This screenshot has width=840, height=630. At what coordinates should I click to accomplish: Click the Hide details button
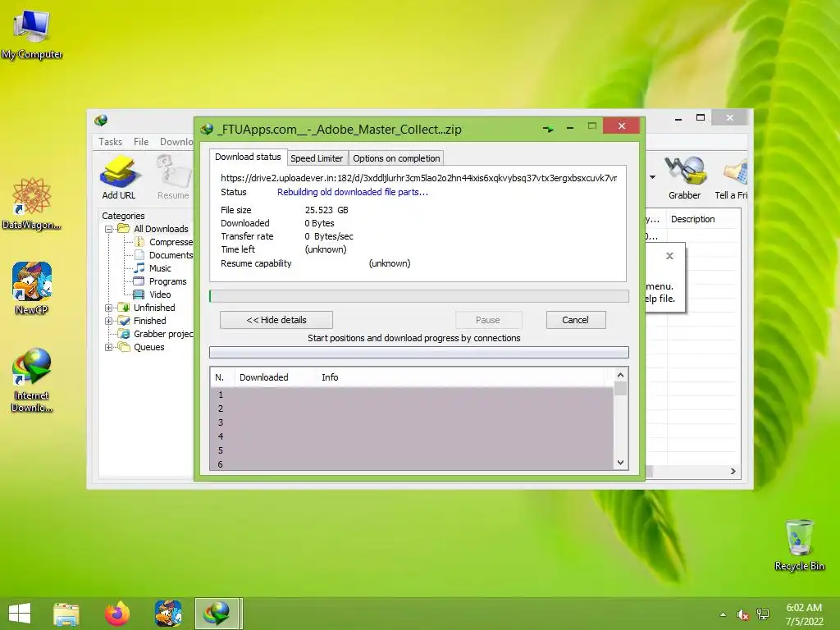coord(276,320)
